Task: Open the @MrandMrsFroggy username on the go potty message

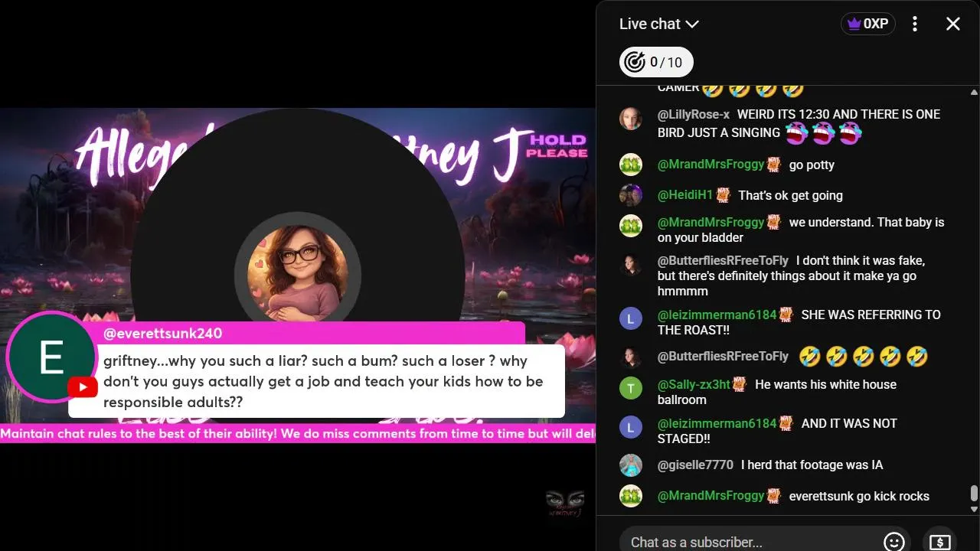Action: click(710, 165)
